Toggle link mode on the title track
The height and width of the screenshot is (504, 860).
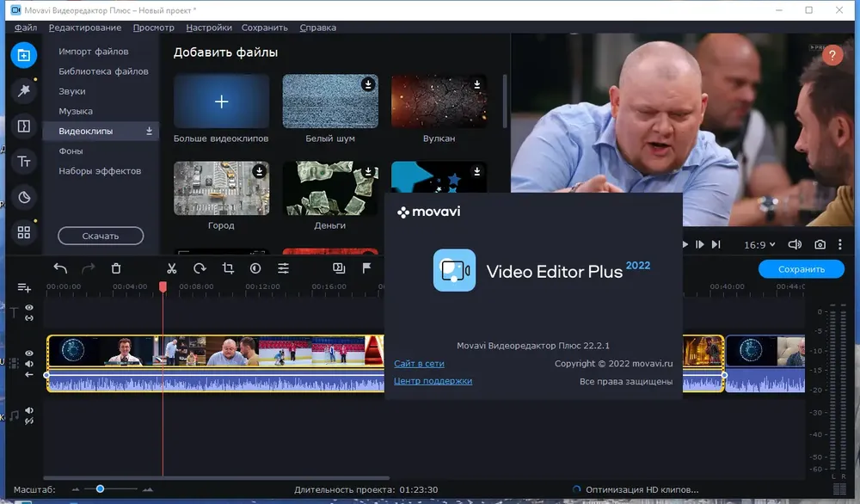tap(29, 318)
